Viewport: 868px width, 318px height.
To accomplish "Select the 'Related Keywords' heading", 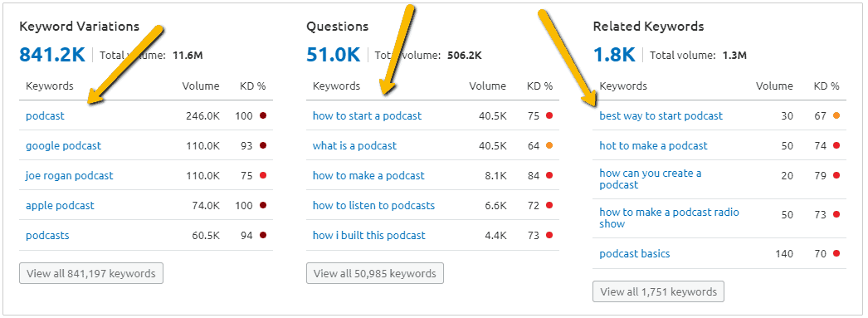I will click(648, 26).
